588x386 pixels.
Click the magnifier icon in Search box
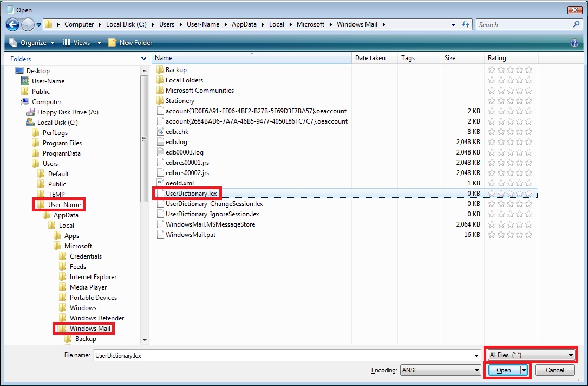tap(576, 24)
